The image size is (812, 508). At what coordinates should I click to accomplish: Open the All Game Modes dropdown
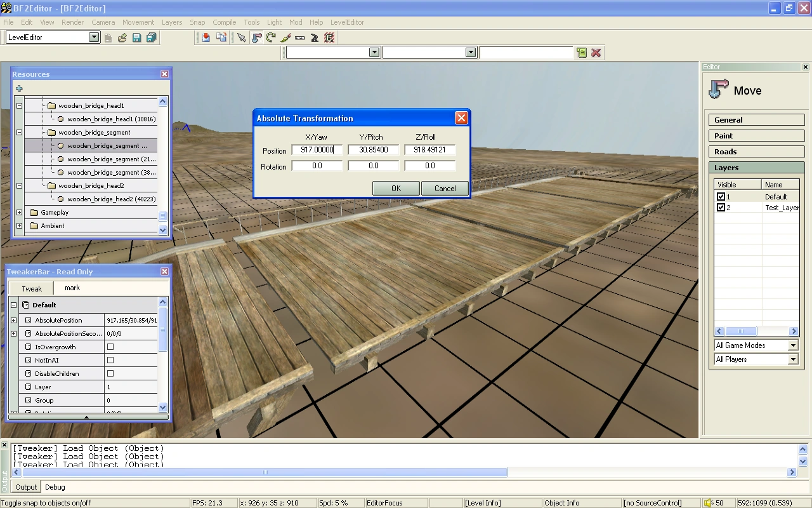pos(792,345)
